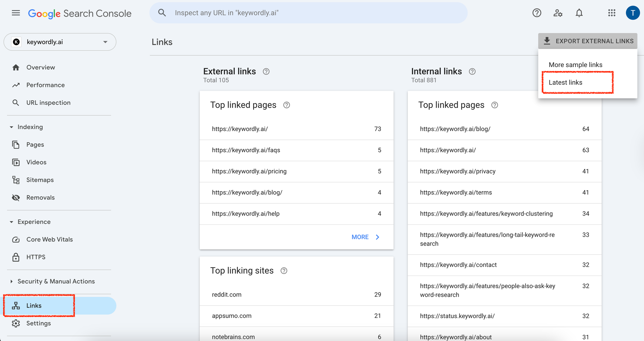Go to Performance in sidebar
This screenshot has width=644, height=341.
pos(45,85)
